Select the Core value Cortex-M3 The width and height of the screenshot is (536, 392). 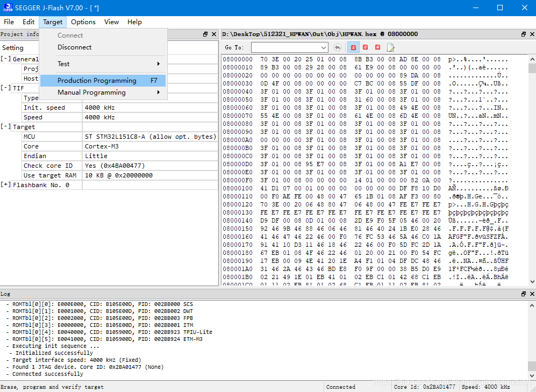click(151, 146)
